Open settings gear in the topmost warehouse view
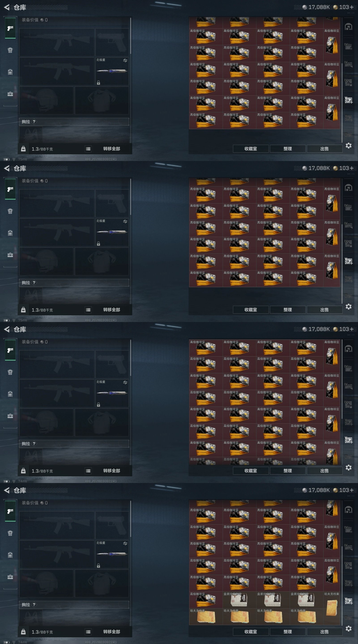 (349, 146)
